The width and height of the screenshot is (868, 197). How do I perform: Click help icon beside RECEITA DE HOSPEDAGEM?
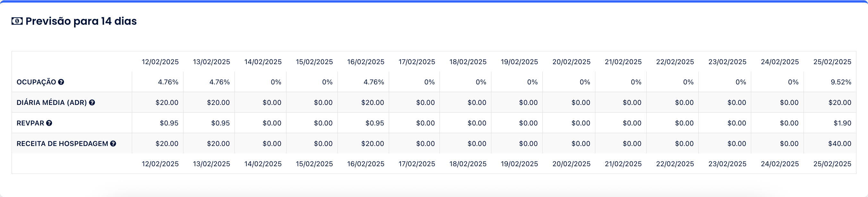(x=113, y=143)
